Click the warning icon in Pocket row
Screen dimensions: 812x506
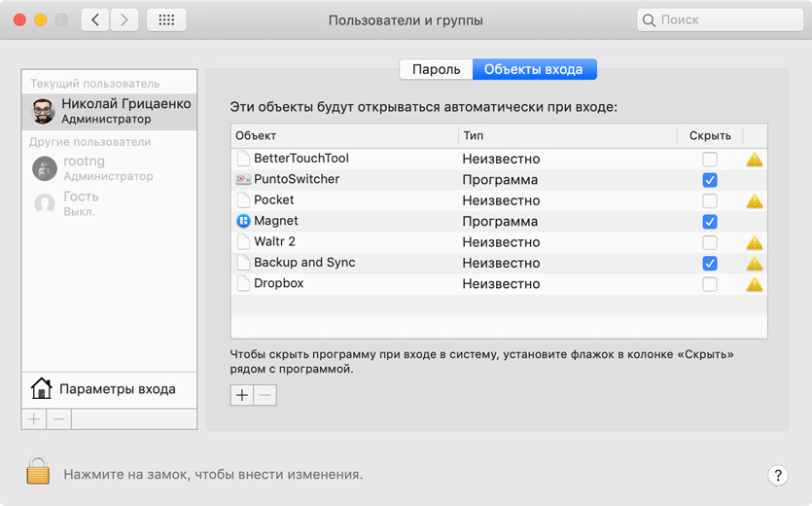pos(754,201)
